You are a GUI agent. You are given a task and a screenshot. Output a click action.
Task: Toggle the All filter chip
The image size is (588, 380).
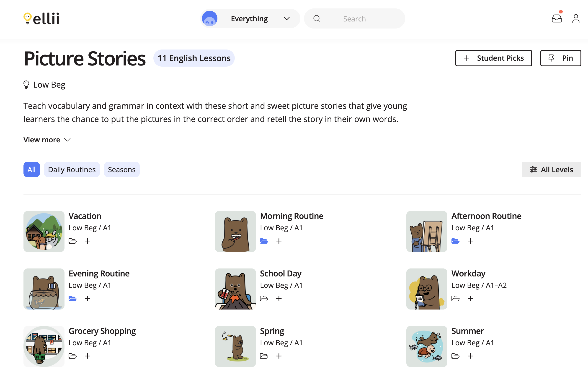coord(31,169)
